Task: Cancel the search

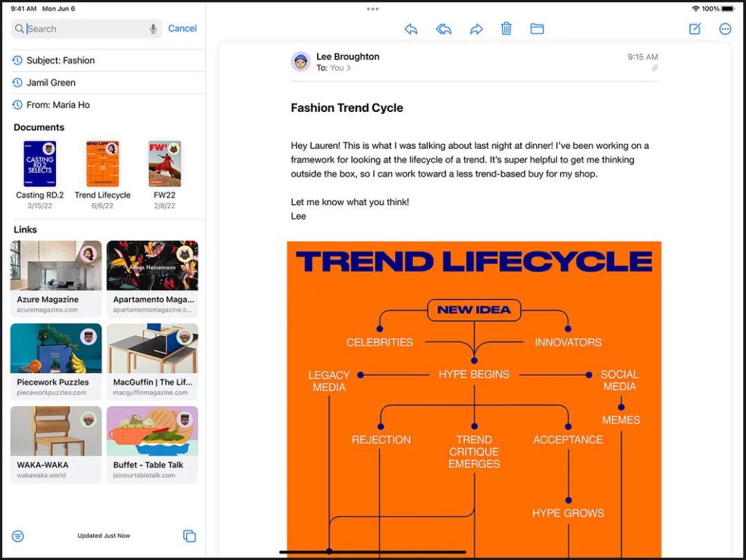Action: [182, 28]
